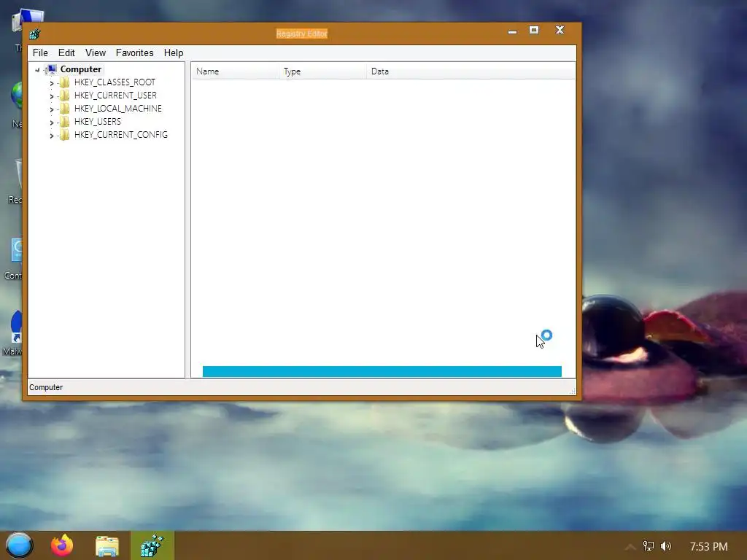
Task: Open the Start orb button
Action: tap(19, 545)
